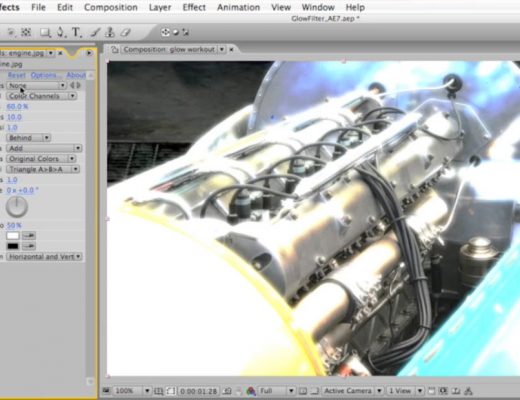The width and height of the screenshot is (520, 400).
Task: Click the black color swatch
Action: tap(13, 246)
